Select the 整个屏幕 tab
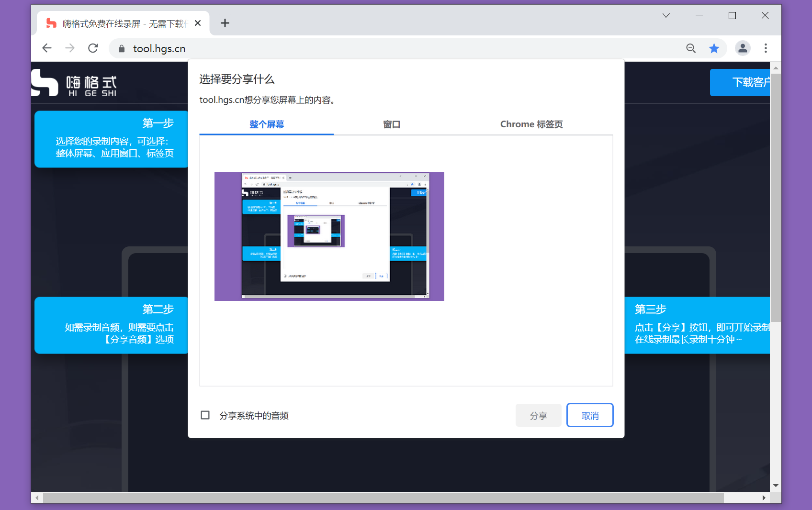 [x=266, y=124]
